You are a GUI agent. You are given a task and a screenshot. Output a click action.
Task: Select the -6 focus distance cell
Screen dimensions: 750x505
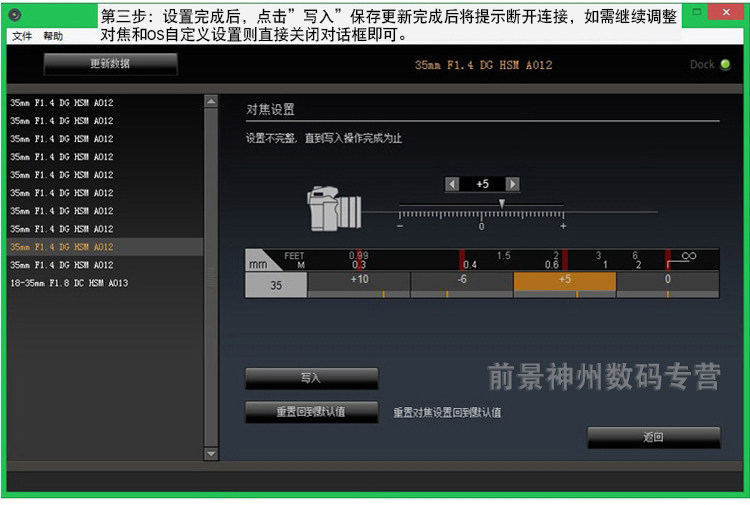[462, 285]
